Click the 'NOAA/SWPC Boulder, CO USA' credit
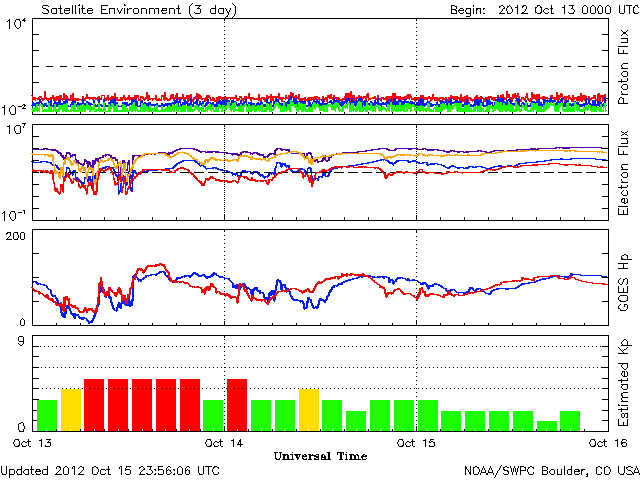640x480 pixels. coord(552,471)
